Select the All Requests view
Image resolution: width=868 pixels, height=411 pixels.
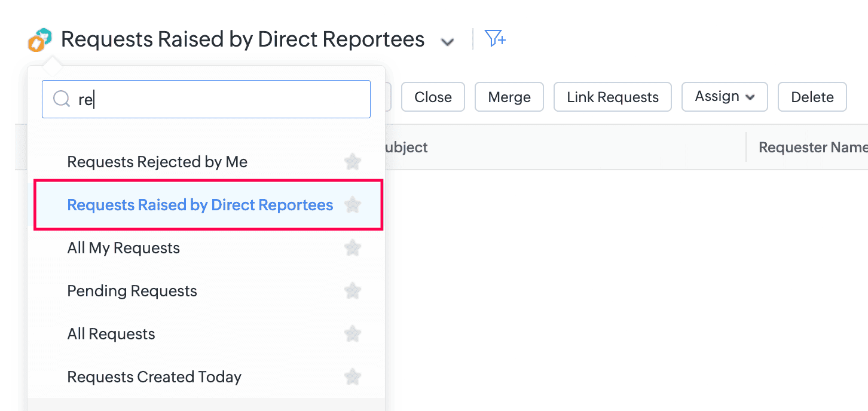tap(111, 334)
